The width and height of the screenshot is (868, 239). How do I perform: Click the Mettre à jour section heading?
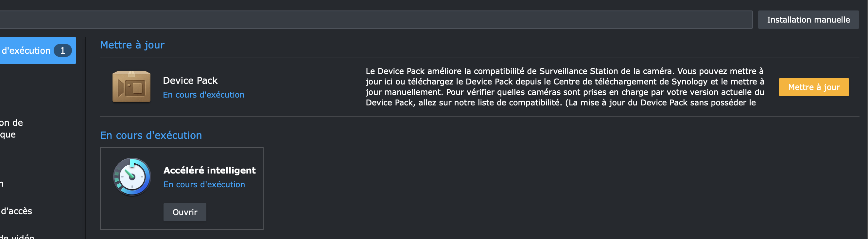click(132, 45)
